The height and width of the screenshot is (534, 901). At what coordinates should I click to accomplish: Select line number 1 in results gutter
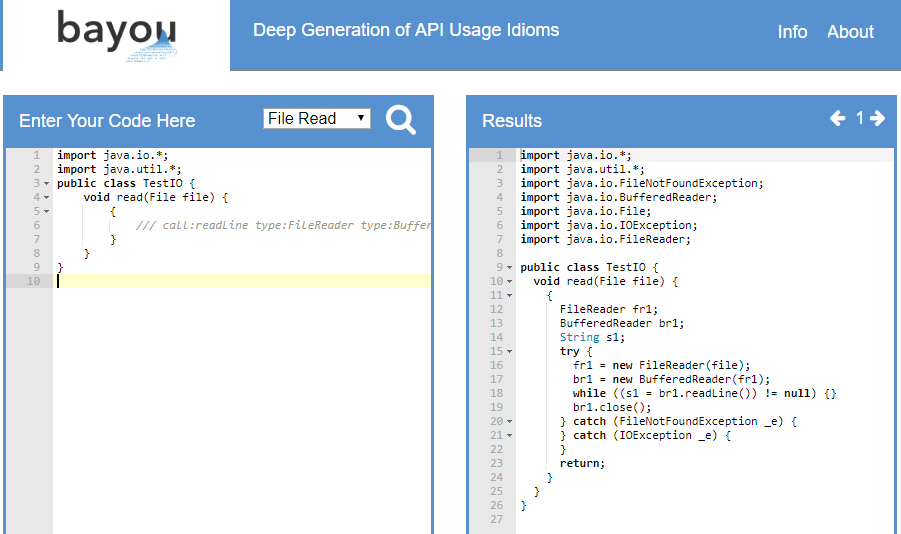pos(499,155)
